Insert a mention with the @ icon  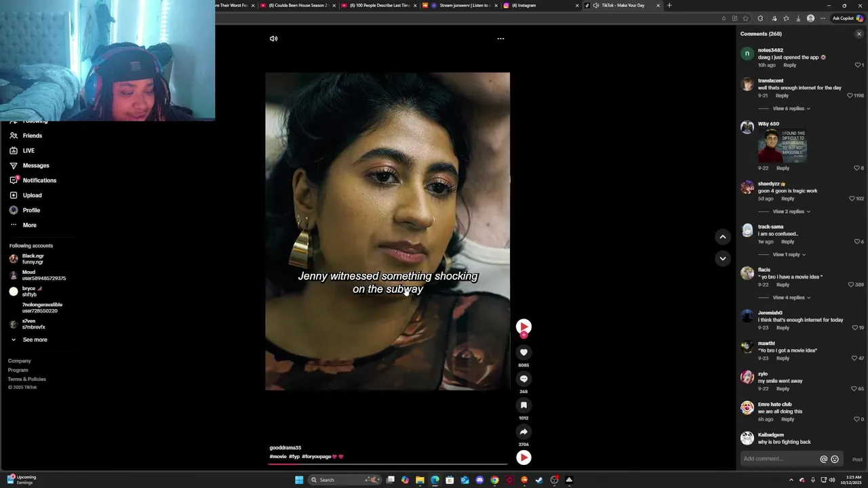[x=824, y=459]
